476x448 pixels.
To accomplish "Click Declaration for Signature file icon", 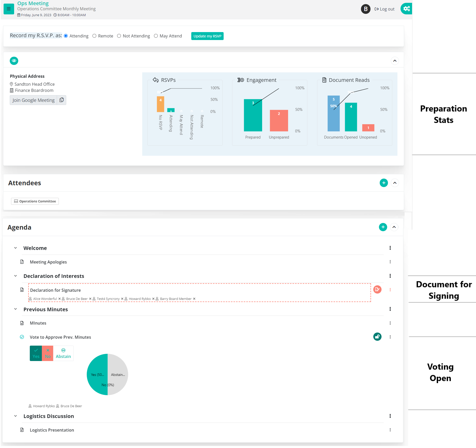I will (22, 290).
